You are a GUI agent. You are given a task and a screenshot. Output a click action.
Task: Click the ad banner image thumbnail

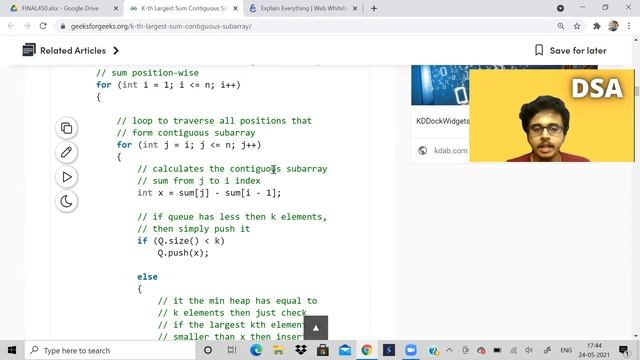coord(440,85)
